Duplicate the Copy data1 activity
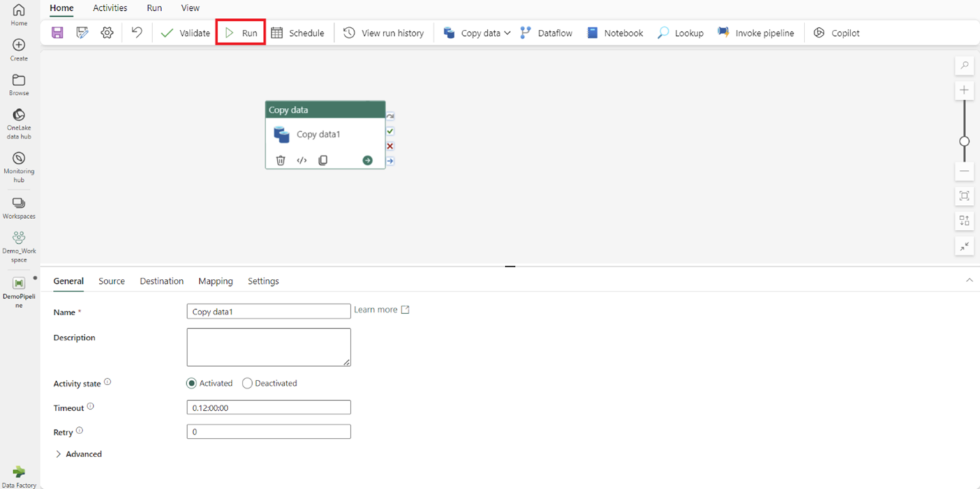Viewport: 980px width, 489px height. pos(322,160)
